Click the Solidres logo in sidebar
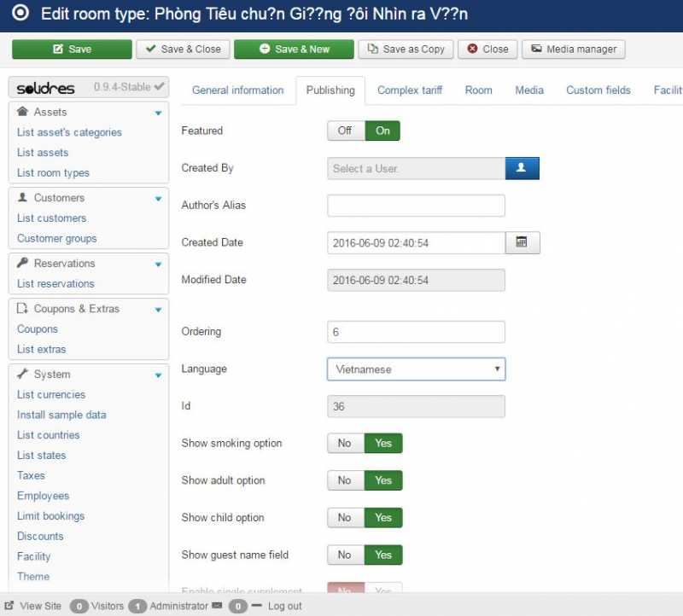The height and width of the screenshot is (616, 683). coord(46,88)
